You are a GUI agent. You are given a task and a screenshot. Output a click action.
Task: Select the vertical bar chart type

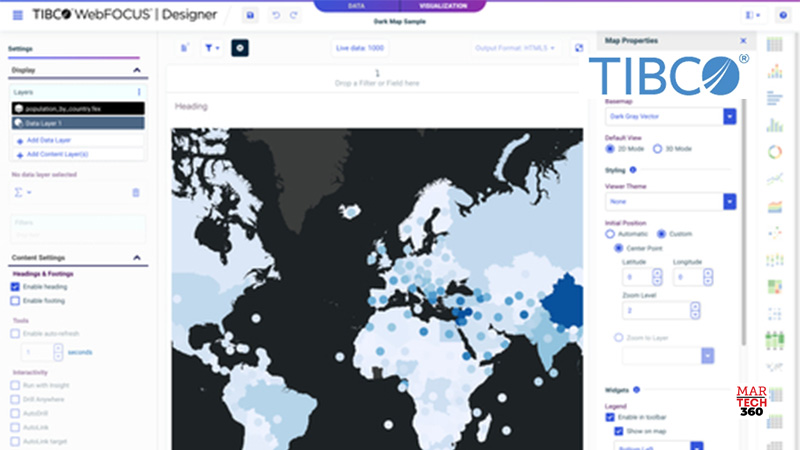[774, 125]
